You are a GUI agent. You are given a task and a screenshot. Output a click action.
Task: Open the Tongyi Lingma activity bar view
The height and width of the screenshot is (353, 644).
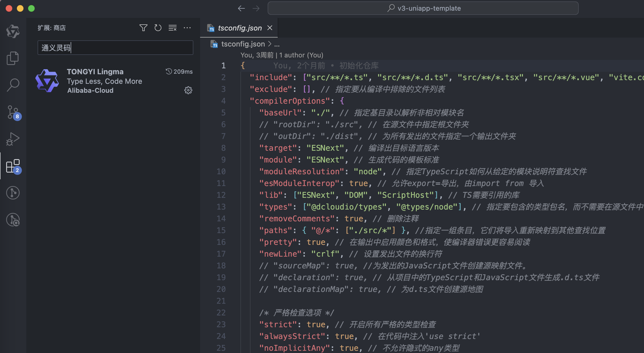(x=13, y=31)
